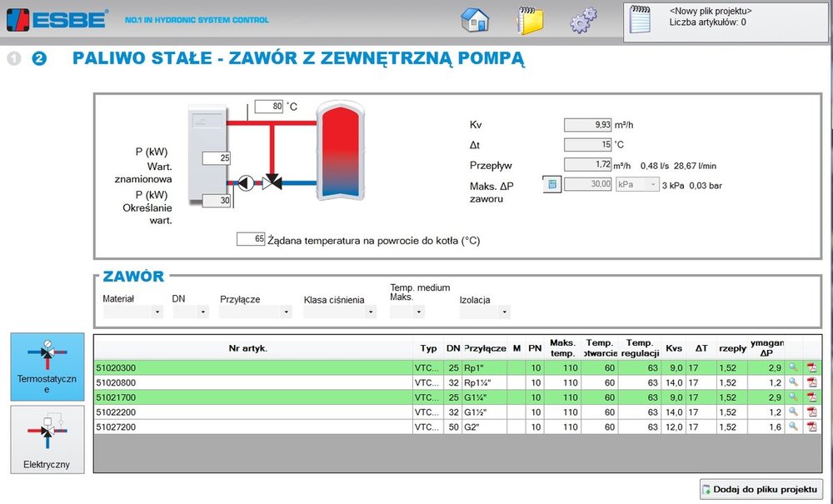Screen dimensions: 833x504
Task: Open the settings gears icon
Action: pyautogui.click(x=582, y=18)
